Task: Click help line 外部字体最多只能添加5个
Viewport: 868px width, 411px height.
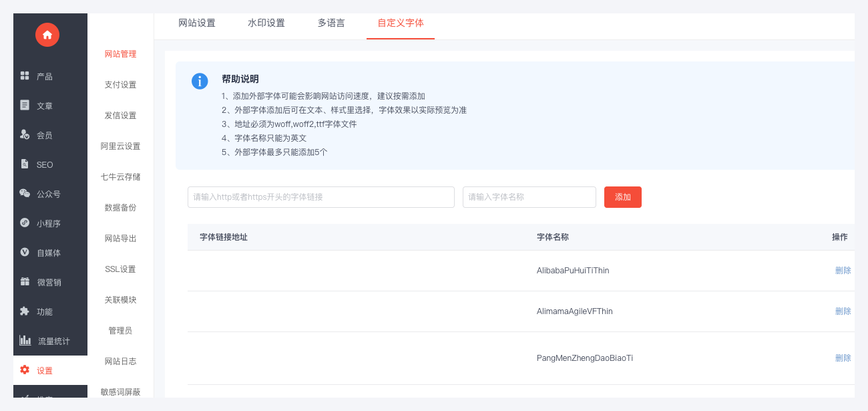Action: tap(274, 152)
